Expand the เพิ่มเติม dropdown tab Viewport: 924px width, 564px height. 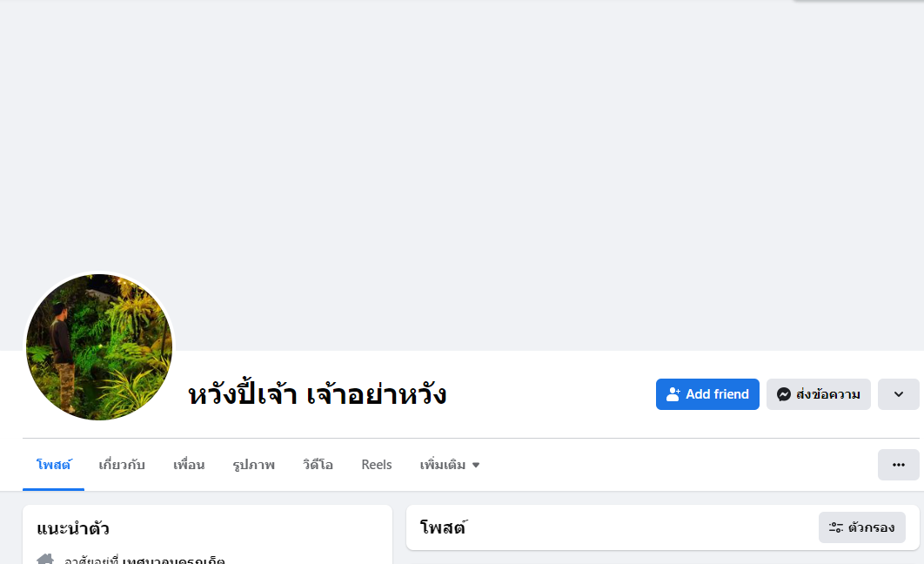tap(449, 465)
